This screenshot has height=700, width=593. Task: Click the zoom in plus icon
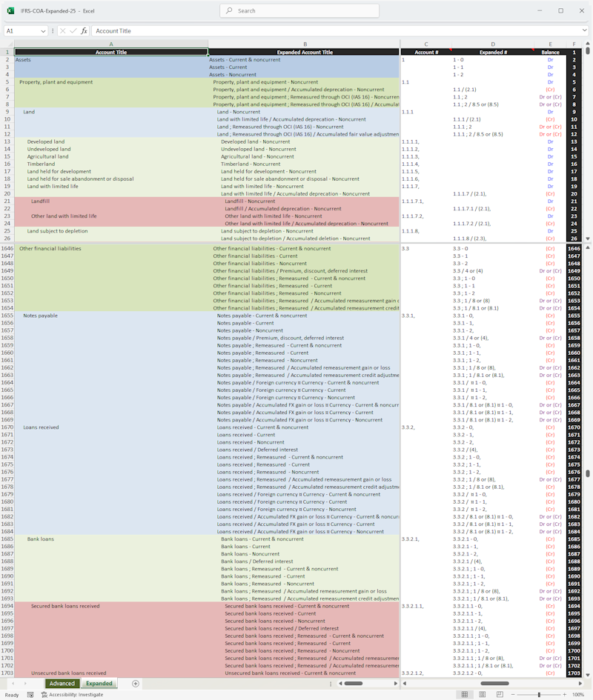coord(565,695)
